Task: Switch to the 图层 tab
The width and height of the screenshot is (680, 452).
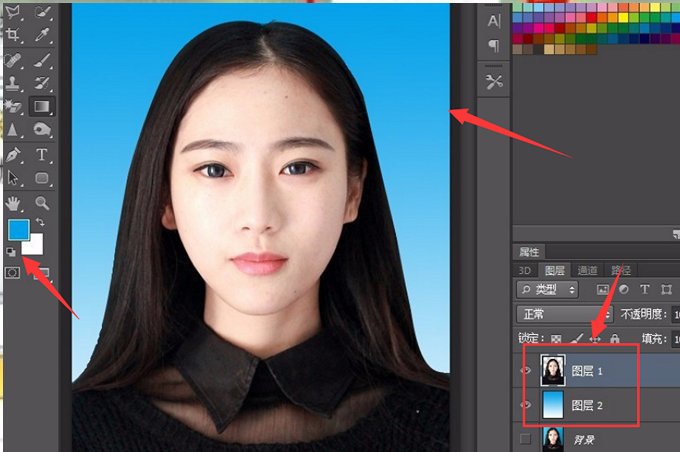Action: tap(555, 271)
